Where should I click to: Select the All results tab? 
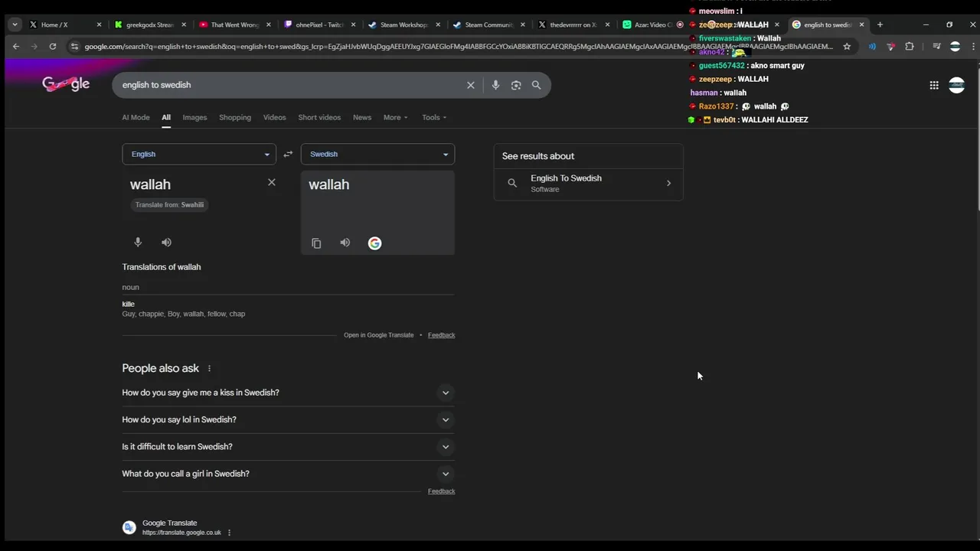coord(166,117)
